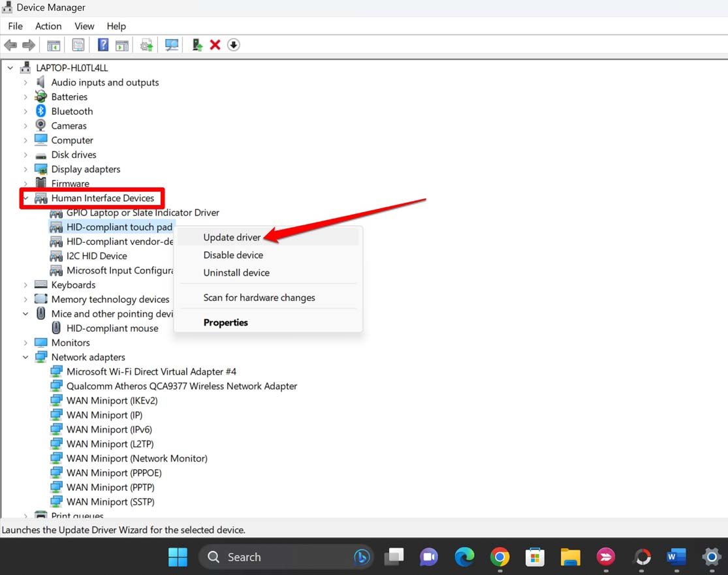Select the Firmware chip icon
This screenshot has height=575, width=728.
[x=41, y=183]
